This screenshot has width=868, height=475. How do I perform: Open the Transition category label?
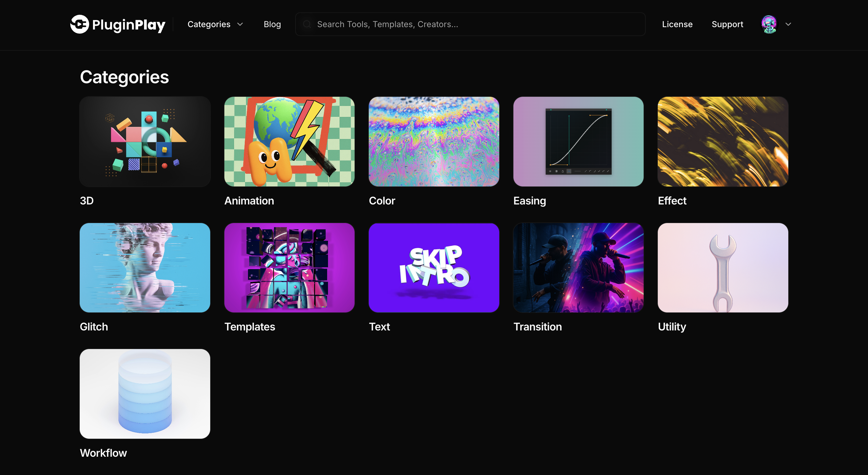[537, 327]
